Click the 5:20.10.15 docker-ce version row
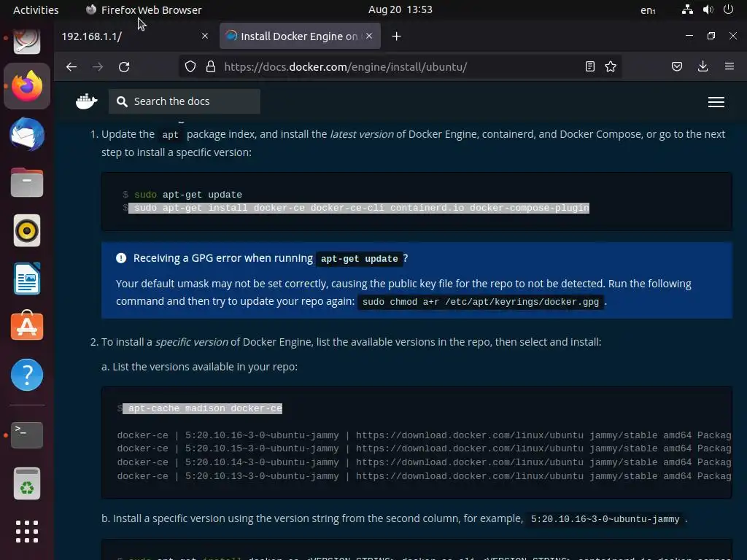 coord(424,448)
